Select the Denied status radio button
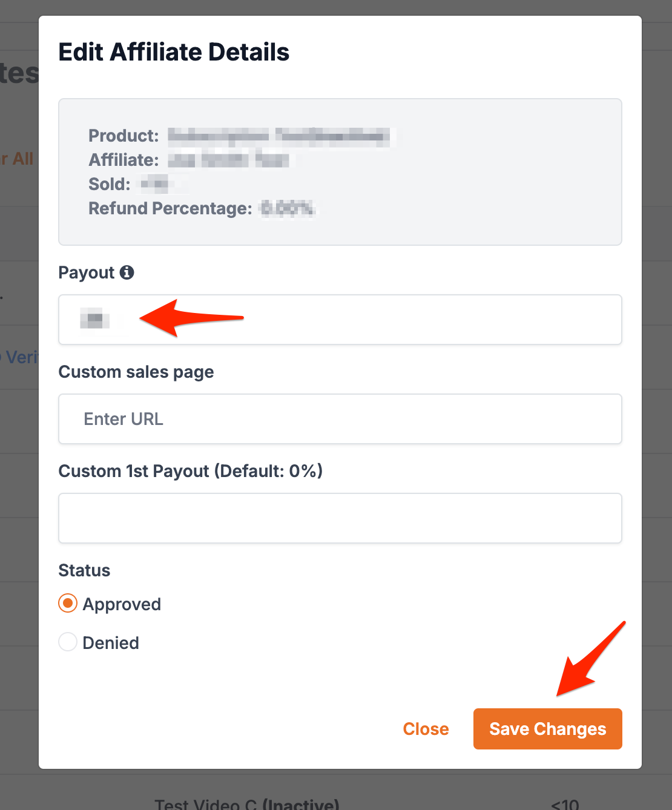 68,642
